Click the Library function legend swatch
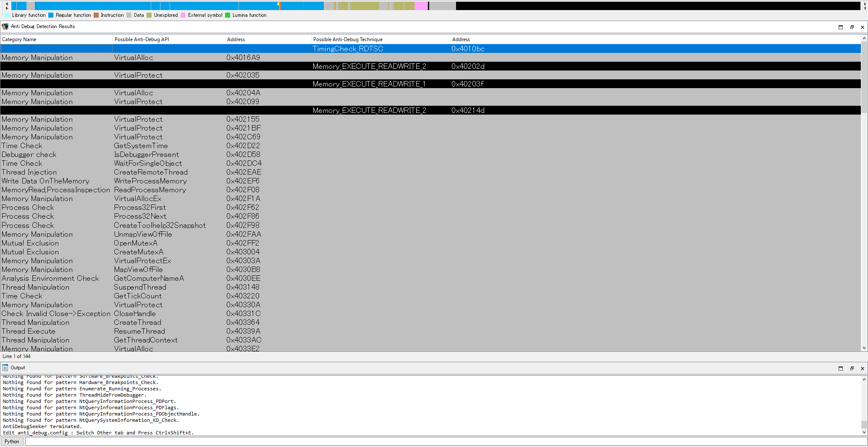868x447 pixels. click(7, 15)
